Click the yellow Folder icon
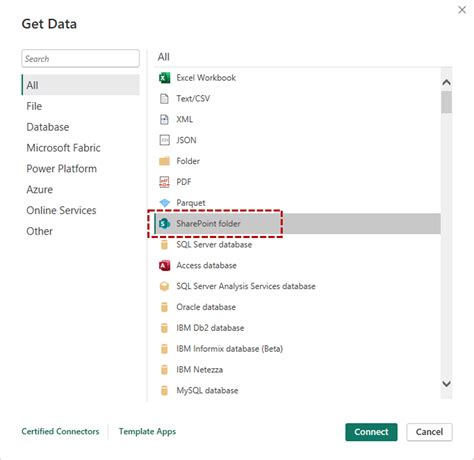The height and width of the screenshot is (460, 474). tap(164, 161)
